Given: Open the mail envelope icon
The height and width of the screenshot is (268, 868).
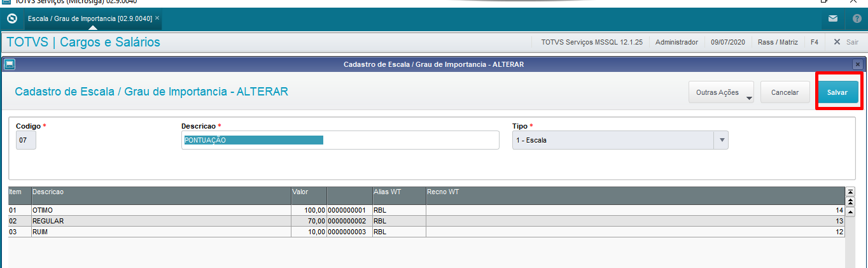Looking at the screenshot, I should pos(833,19).
